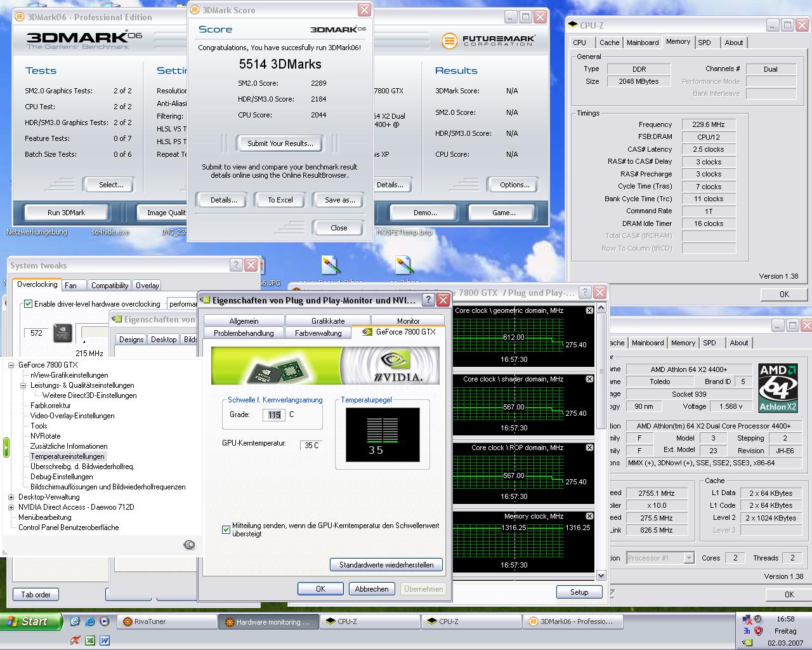Open the performance mode dropdown in System tweaks
This screenshot has height=650, width=812.
click(183, 304)
